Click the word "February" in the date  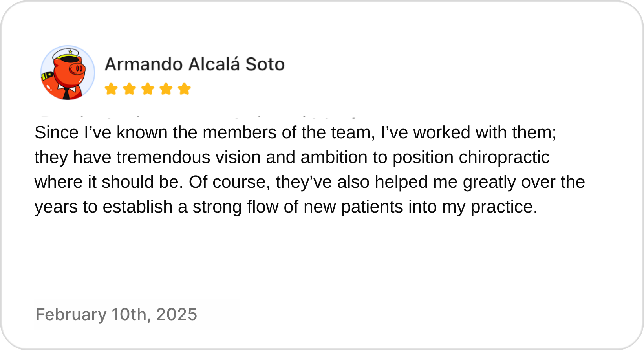point(71,314)
